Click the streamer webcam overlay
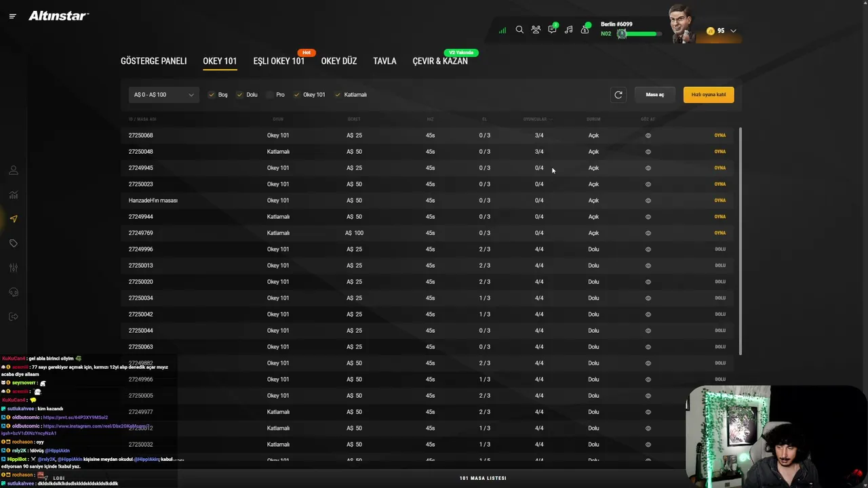The height and width of the screenshot is (488, 868). tap(776, 437)
